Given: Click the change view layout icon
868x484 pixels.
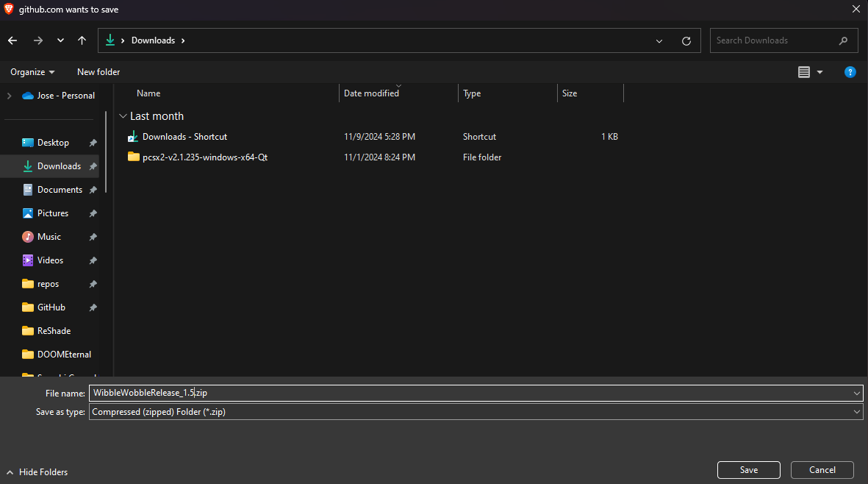Looking at the screenshot, I should (x=804, y=72).
